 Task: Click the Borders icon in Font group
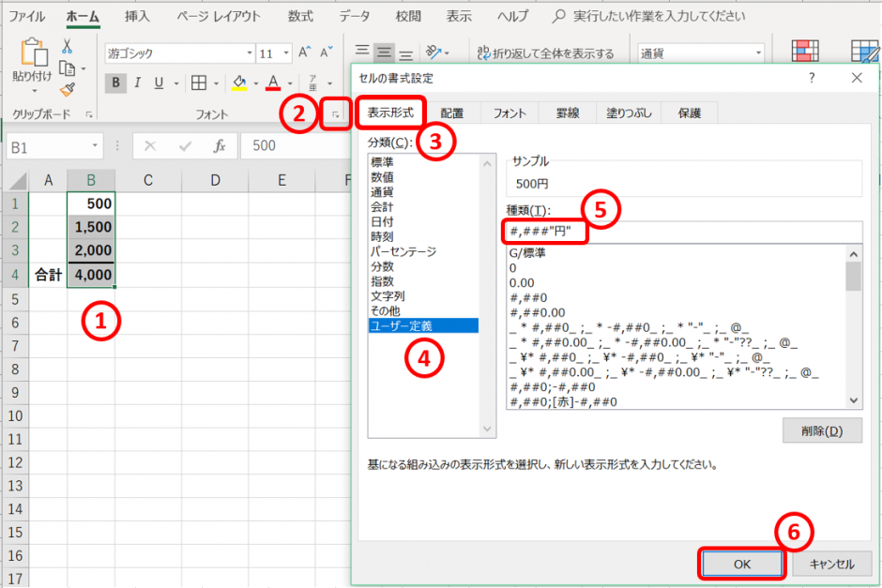199,83
